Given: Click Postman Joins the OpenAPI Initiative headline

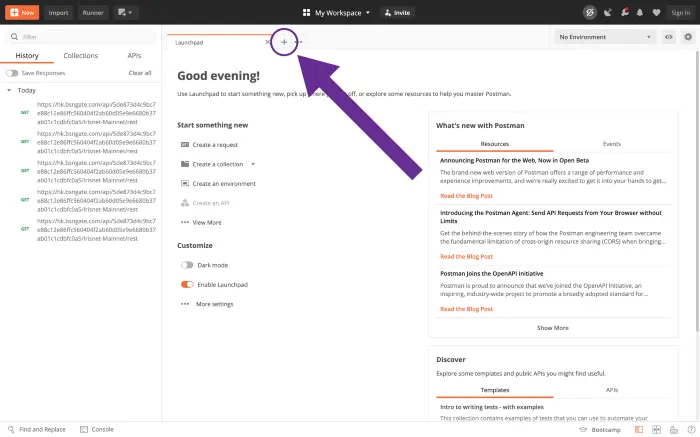Looking at the screenshot, I should (x=492, y=274).
